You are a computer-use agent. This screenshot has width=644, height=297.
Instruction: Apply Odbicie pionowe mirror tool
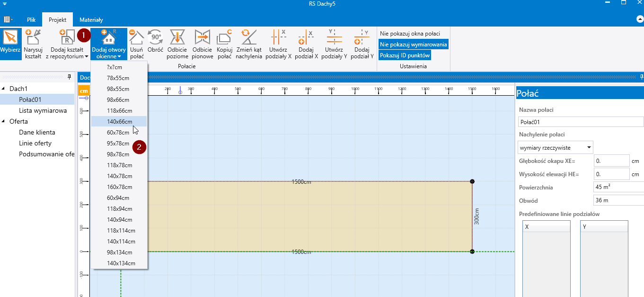(202, 43)
